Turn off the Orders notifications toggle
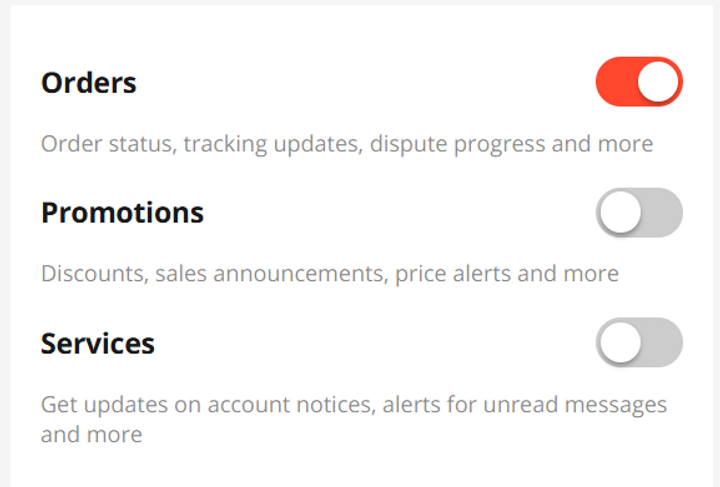 pos(639,82)
